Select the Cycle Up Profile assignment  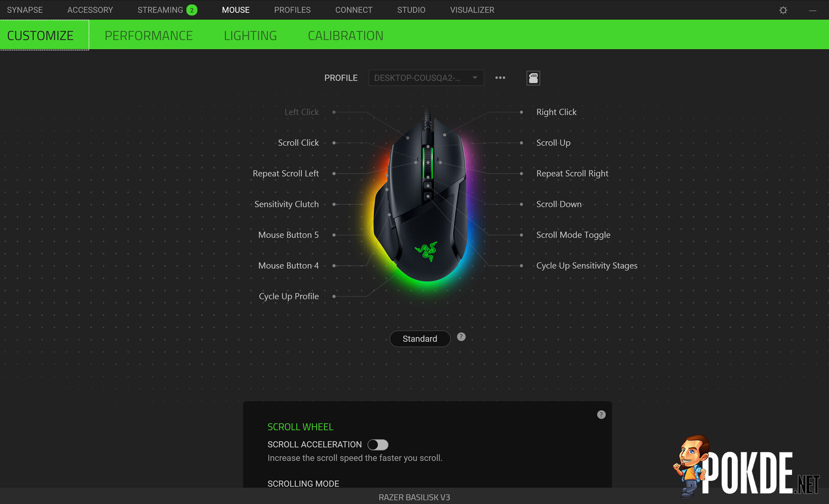point(289,296)
